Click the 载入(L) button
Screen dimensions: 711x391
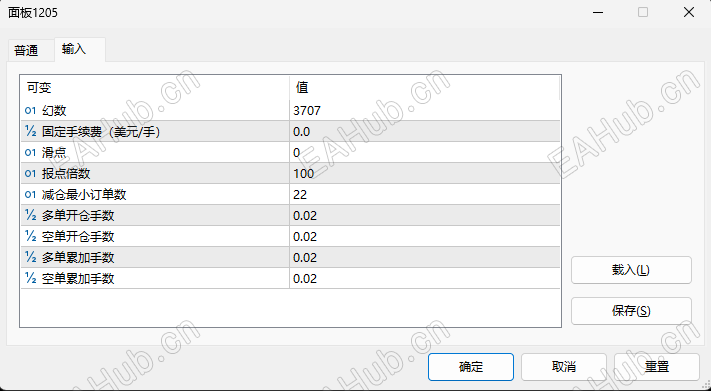click(631, 270)
